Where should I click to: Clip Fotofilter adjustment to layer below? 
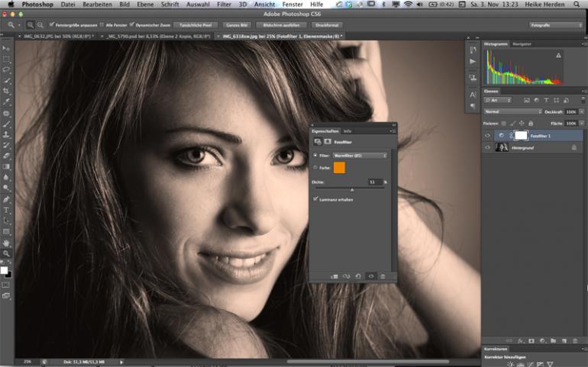[334, 276]
